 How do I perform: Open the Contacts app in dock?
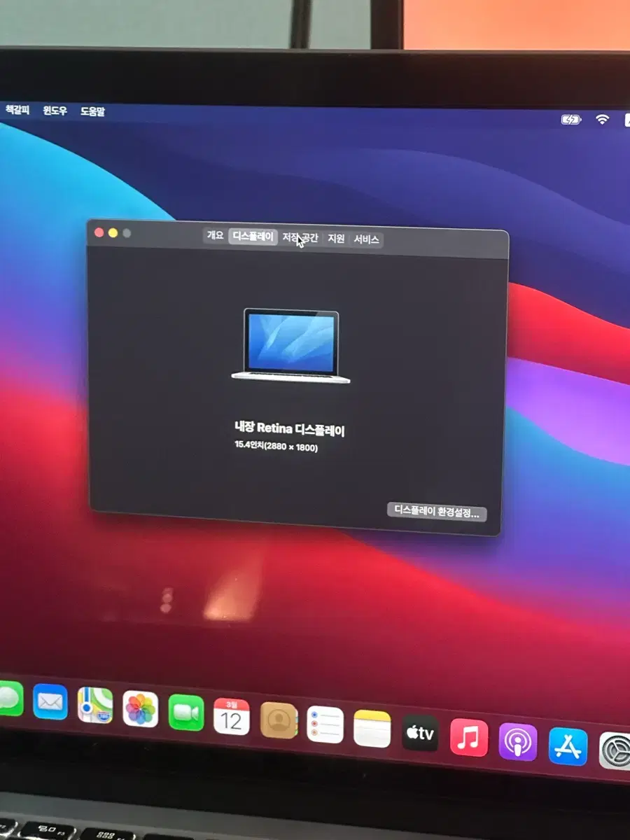click(x=279, y=720)
